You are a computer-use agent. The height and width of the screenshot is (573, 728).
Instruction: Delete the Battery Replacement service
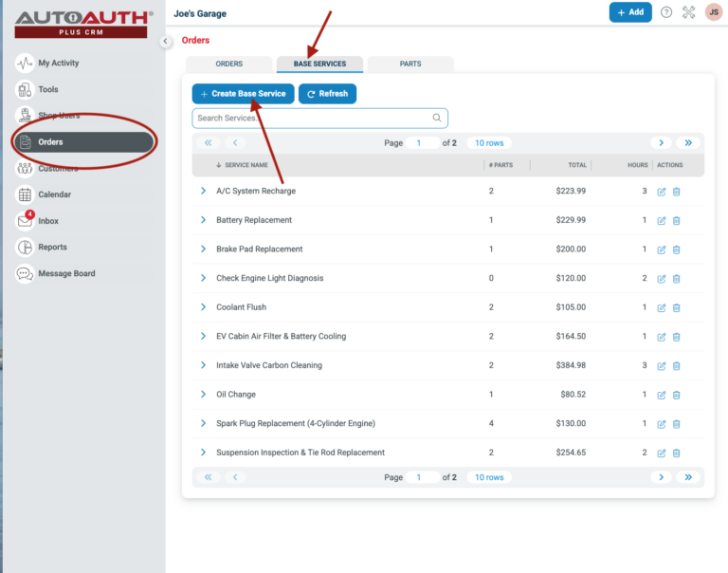pos(677,220)
